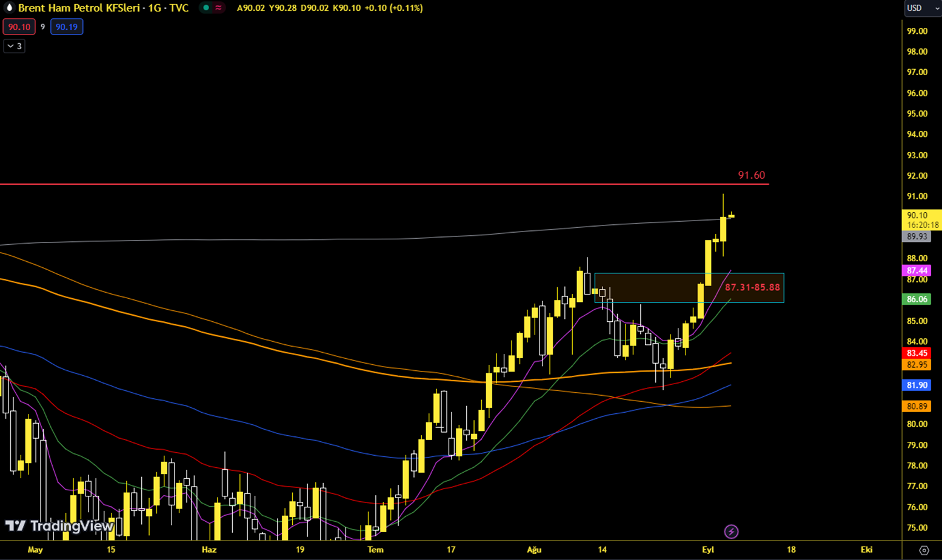Click the yellow 90.10 current price label

[x=921, y=215]
